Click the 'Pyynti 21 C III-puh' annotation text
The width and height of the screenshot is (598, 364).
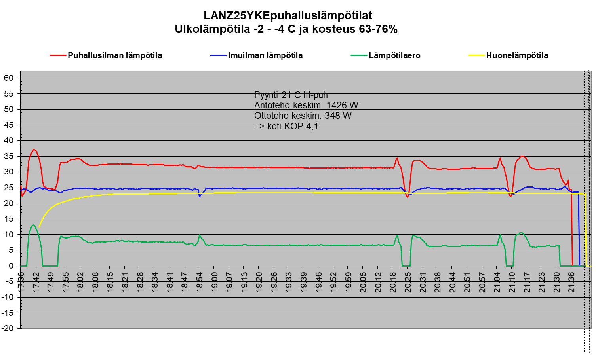click(x=291, y=95)
